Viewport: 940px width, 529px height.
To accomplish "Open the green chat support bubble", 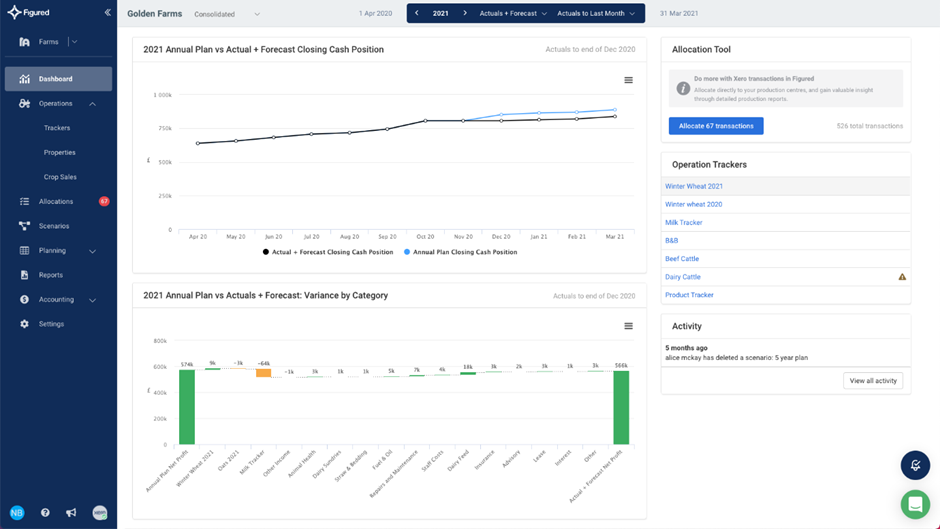I will pos(915,504).
